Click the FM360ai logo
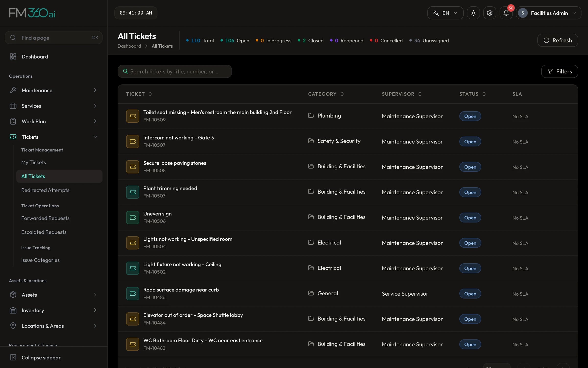 pos(32,13)
